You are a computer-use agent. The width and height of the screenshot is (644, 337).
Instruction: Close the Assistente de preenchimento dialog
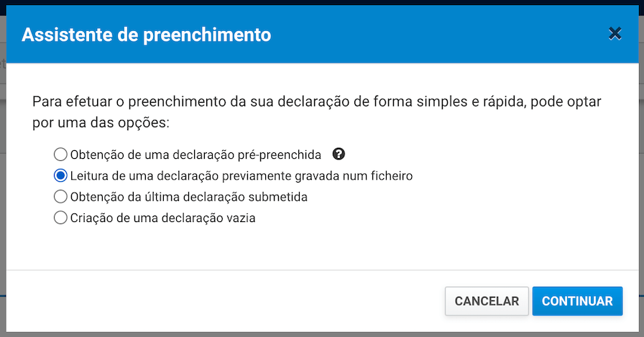click(615, 33)
